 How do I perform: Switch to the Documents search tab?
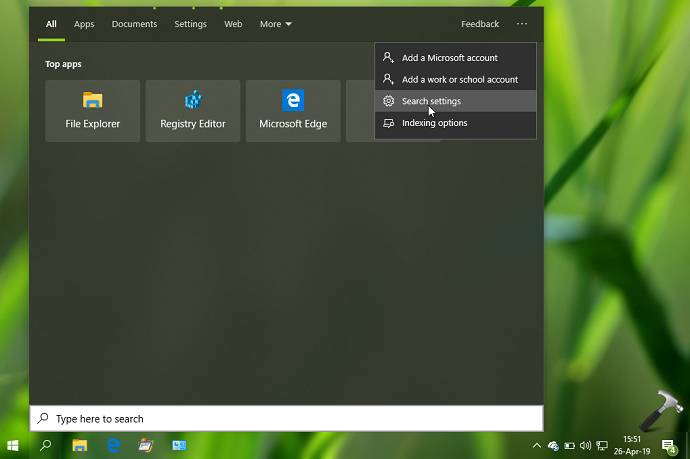click(134, 24)
